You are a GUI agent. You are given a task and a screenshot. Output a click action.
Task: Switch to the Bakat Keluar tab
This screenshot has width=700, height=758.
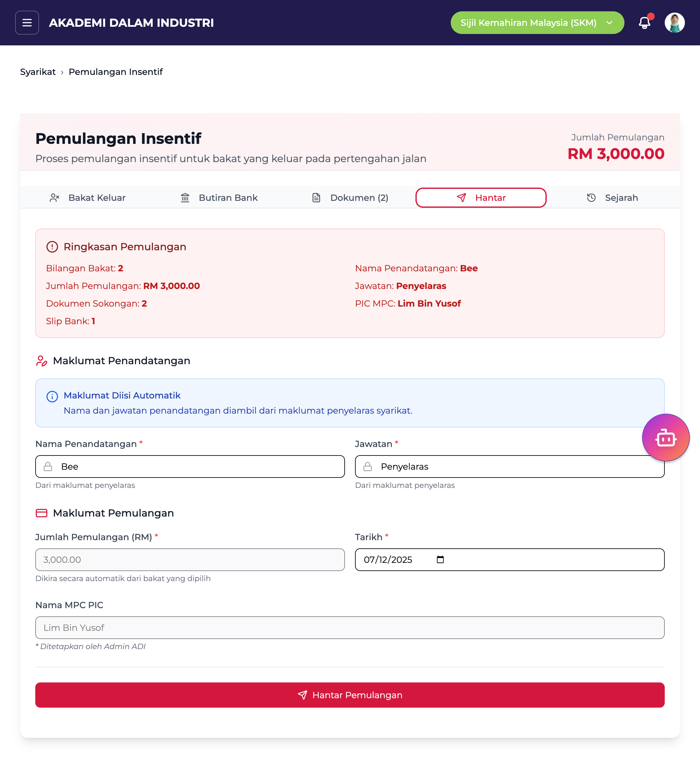coord(88,198)
